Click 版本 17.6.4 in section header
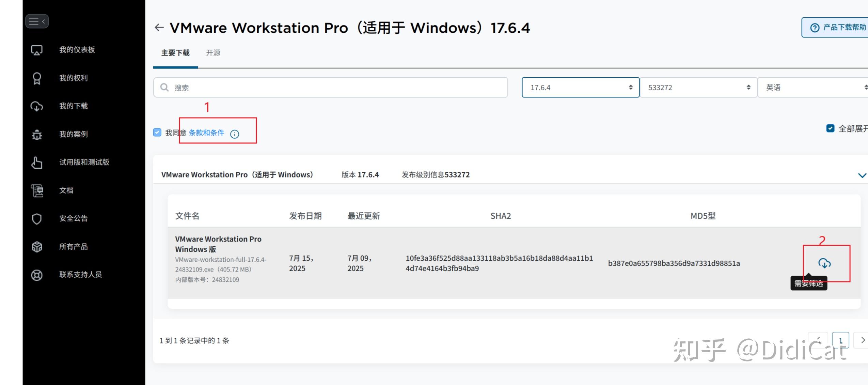The width and height of the screenshot is (868, 385). click(x=360, y=175)
